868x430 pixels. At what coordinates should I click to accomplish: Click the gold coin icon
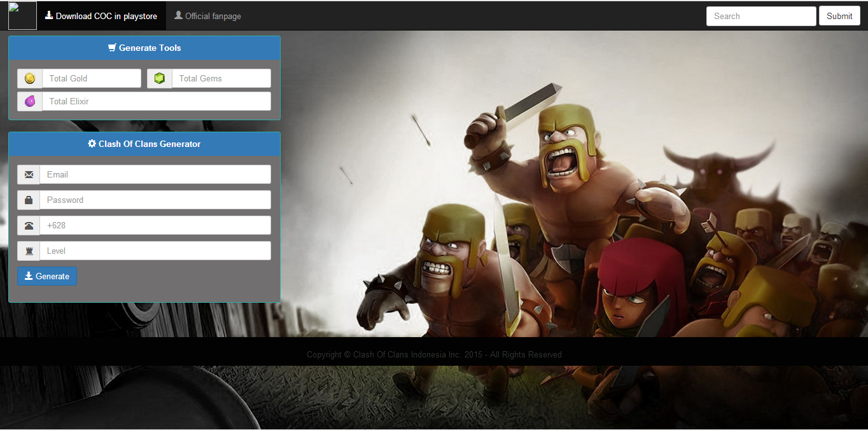pos(30,78)
